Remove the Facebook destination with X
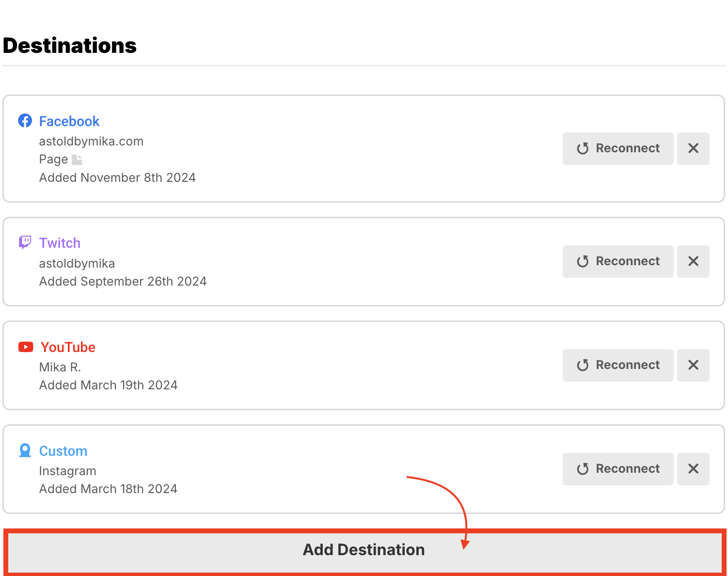The height and width of the screenshot is (576, 728). [693, 148]
